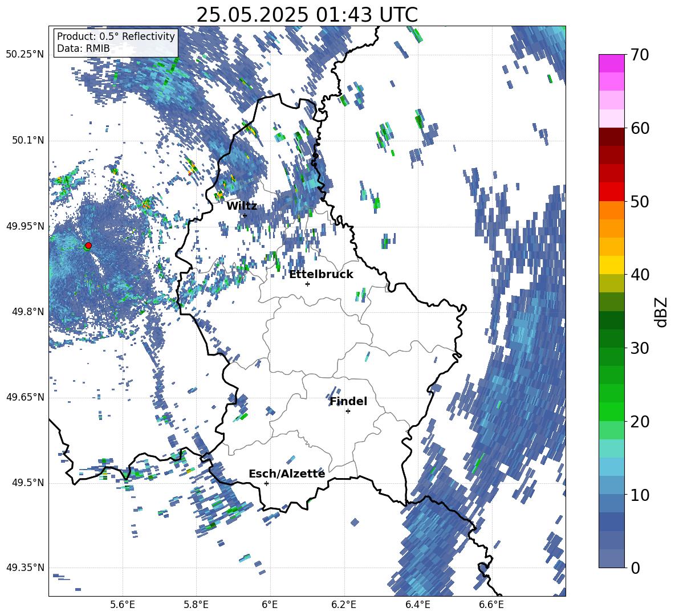Click the colorbar tick label 60
Screen dimensions: 675x616
(640, 128)
